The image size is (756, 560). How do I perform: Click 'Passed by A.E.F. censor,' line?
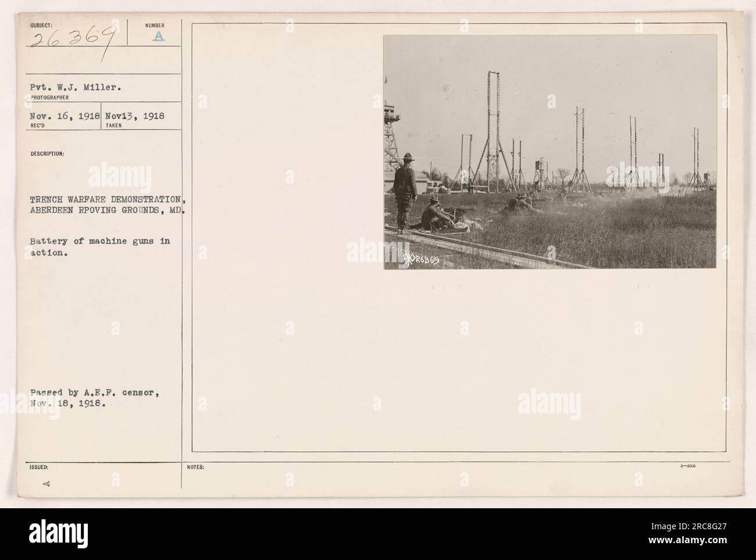pos(95,393)
